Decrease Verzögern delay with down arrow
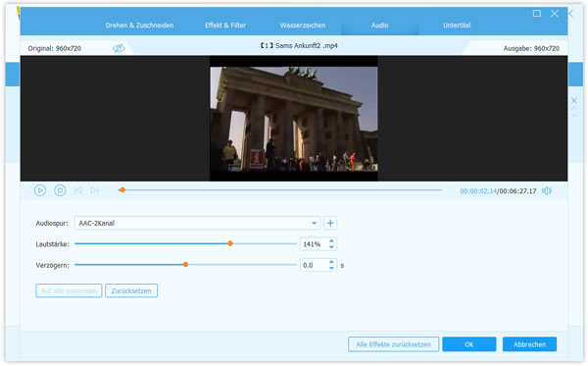Screen dimensions: 588x366 331,268
